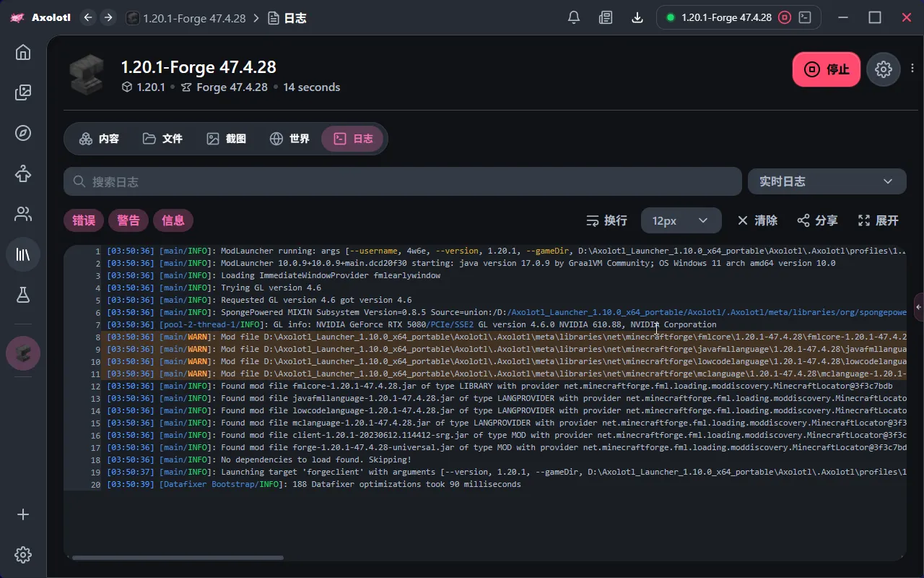Open the downloads icon in top bar

(x=637, y=17)
